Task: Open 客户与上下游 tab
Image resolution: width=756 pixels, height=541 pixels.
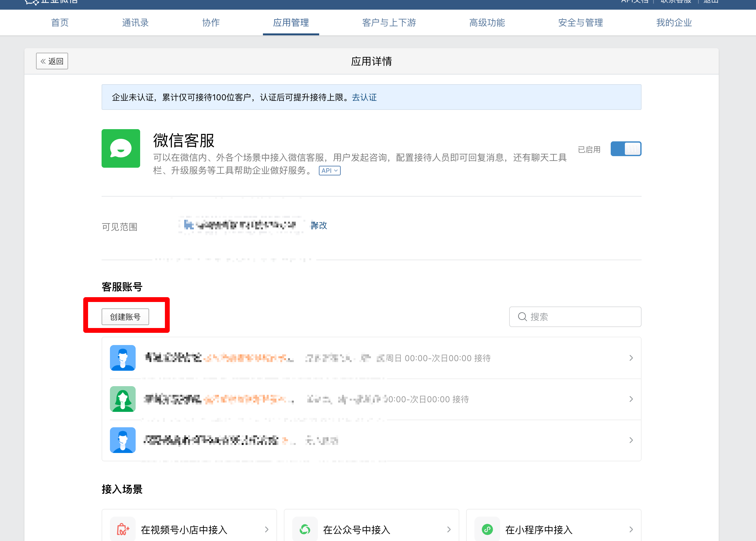Action: click(389, 23)
